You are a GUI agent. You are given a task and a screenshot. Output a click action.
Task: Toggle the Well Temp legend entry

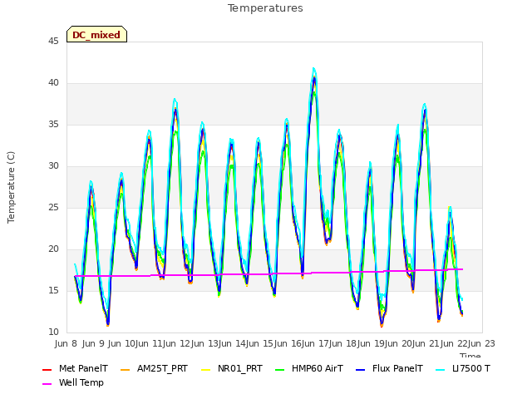(73, 382)
